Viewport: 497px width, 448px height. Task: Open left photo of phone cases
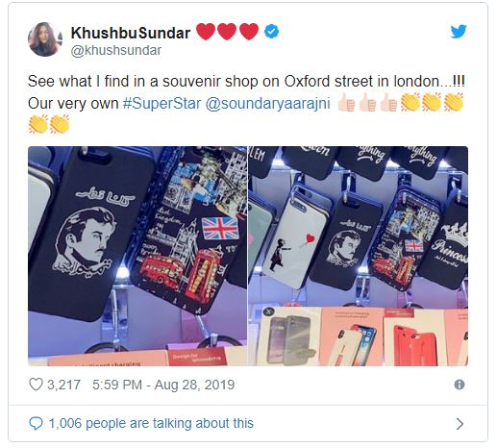(x=137, y=256)
